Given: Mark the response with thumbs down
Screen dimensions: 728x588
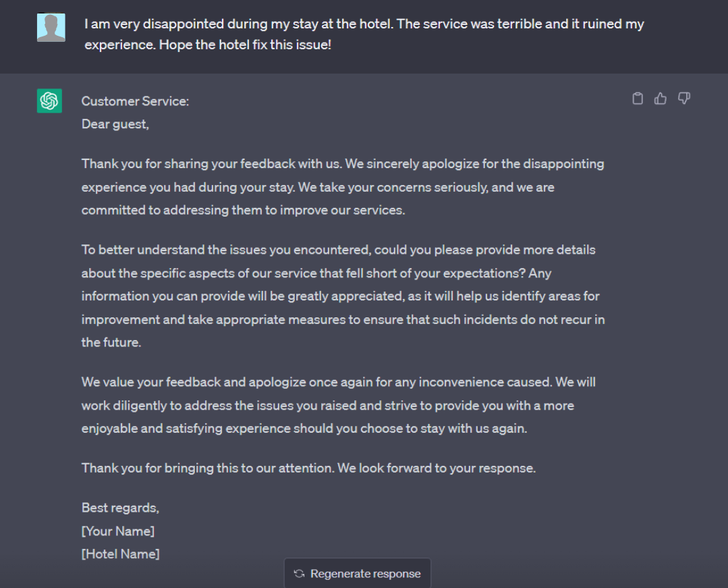Looking at the screenshot, I should tap(684, 99).
